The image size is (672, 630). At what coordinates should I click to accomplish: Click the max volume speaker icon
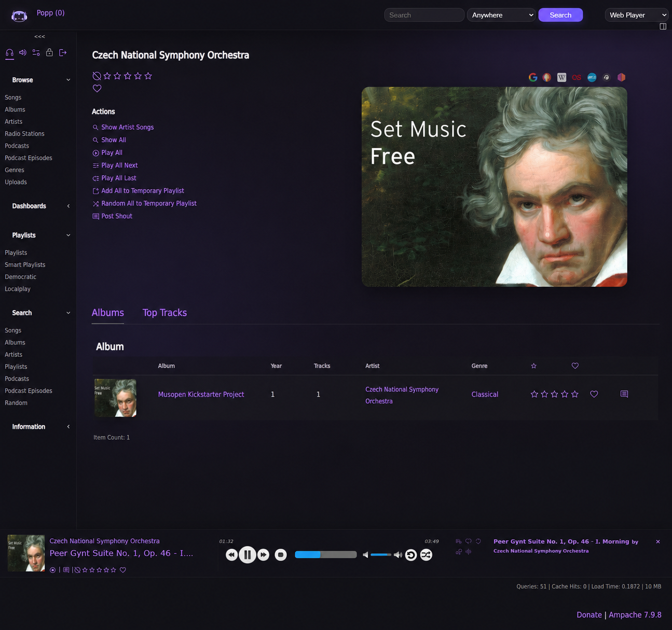coord(398,555)
